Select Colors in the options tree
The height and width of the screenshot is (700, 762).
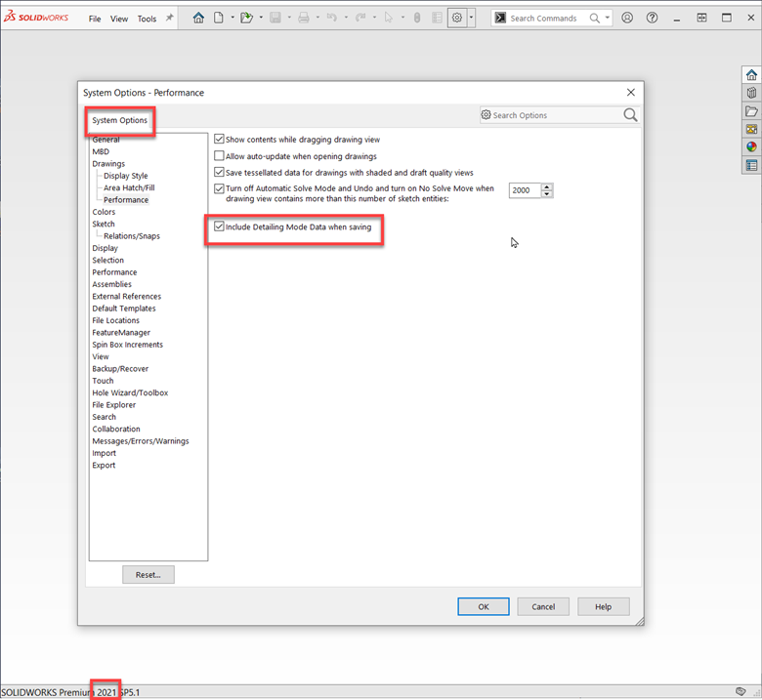click(104, 212)
